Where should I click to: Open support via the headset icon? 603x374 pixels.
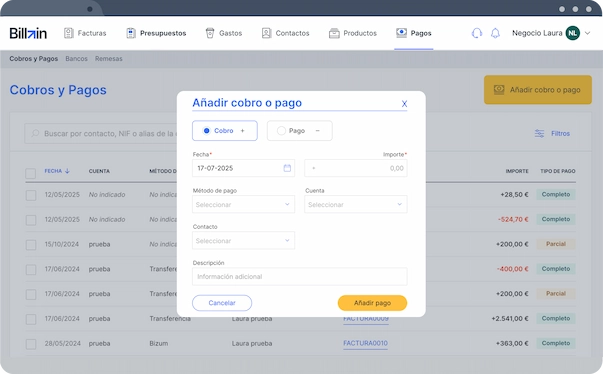tap(477, 33)
